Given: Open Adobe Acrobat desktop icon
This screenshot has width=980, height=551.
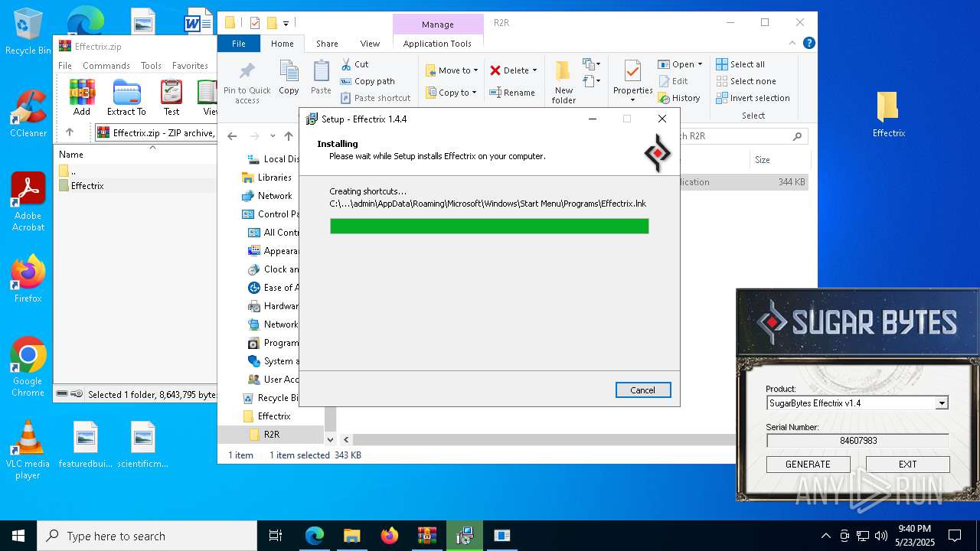Looking at the screenshot, I should click(28, 202).
